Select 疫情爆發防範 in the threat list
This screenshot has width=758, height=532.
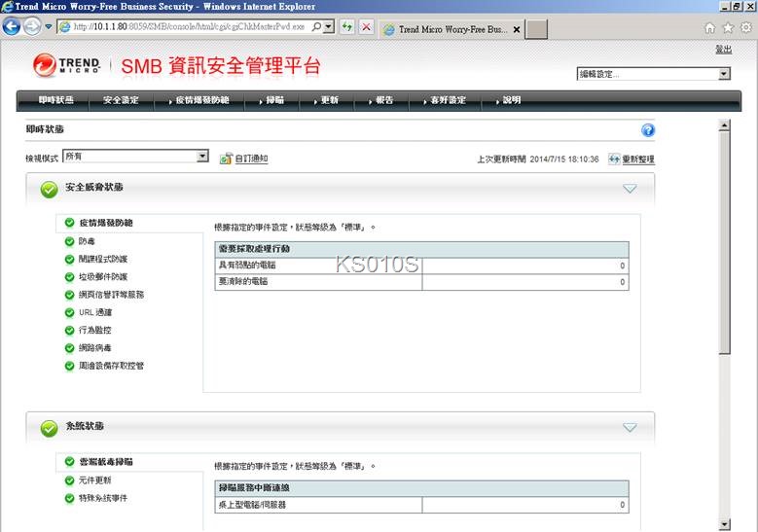pos(106,223)
